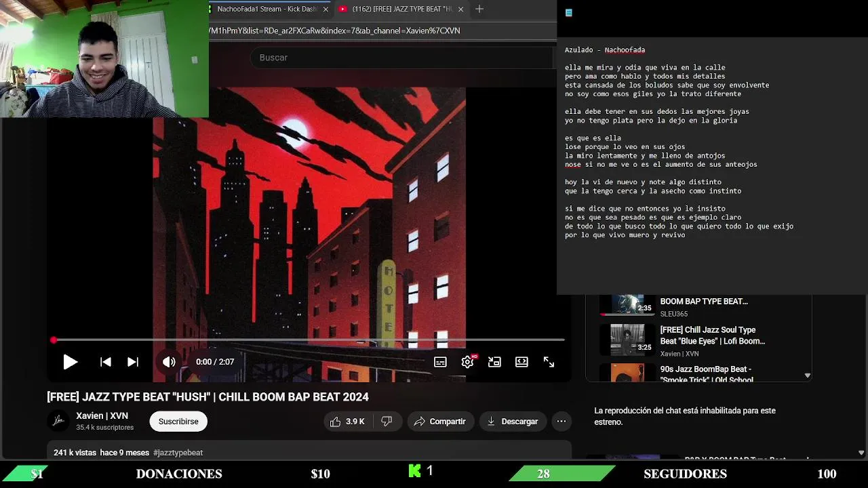
Task: Play the JAZZ TYPE BEAT video
Action: point(70,362)
